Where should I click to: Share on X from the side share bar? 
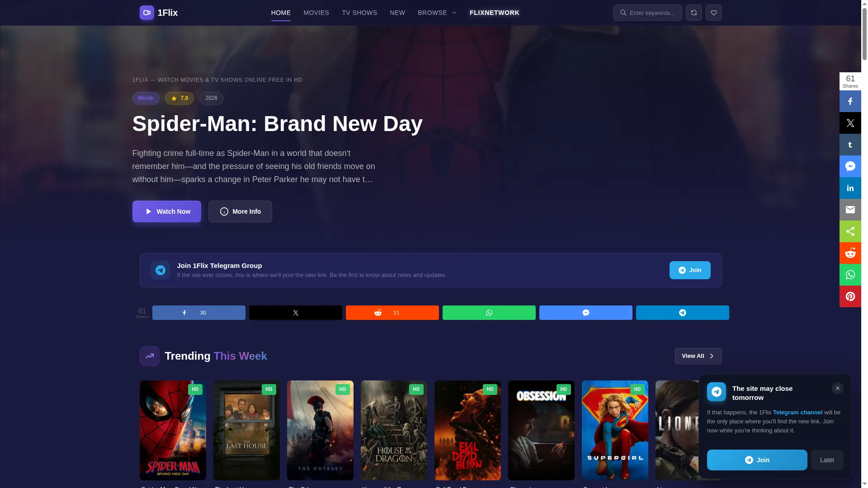click(850, 123)
